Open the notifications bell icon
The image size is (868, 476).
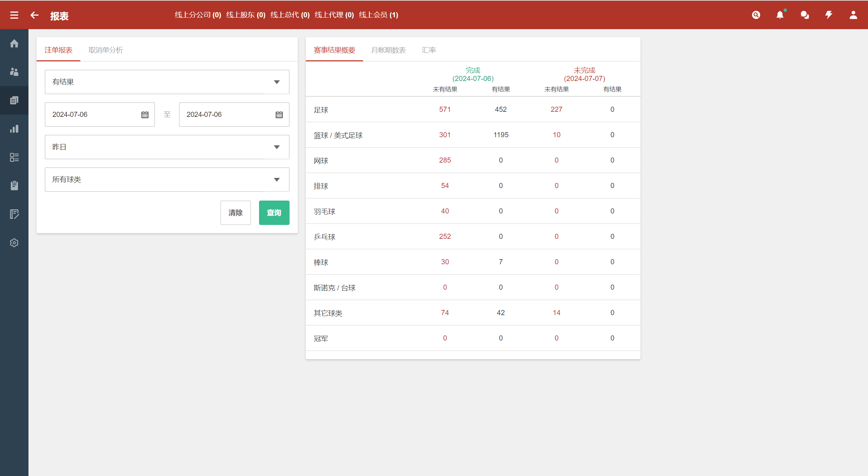(780, 15)
